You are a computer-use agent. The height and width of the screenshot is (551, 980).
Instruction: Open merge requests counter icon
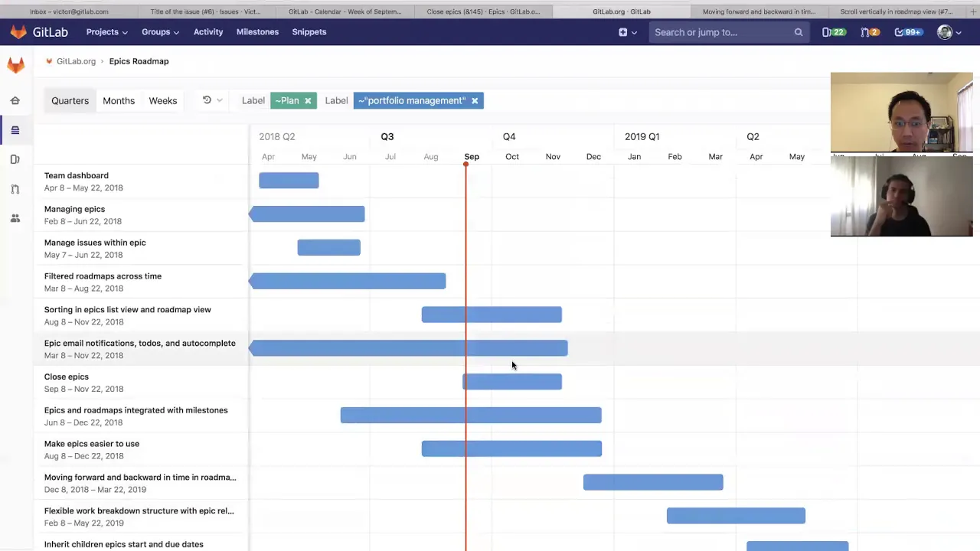click(x=870, y=32)
